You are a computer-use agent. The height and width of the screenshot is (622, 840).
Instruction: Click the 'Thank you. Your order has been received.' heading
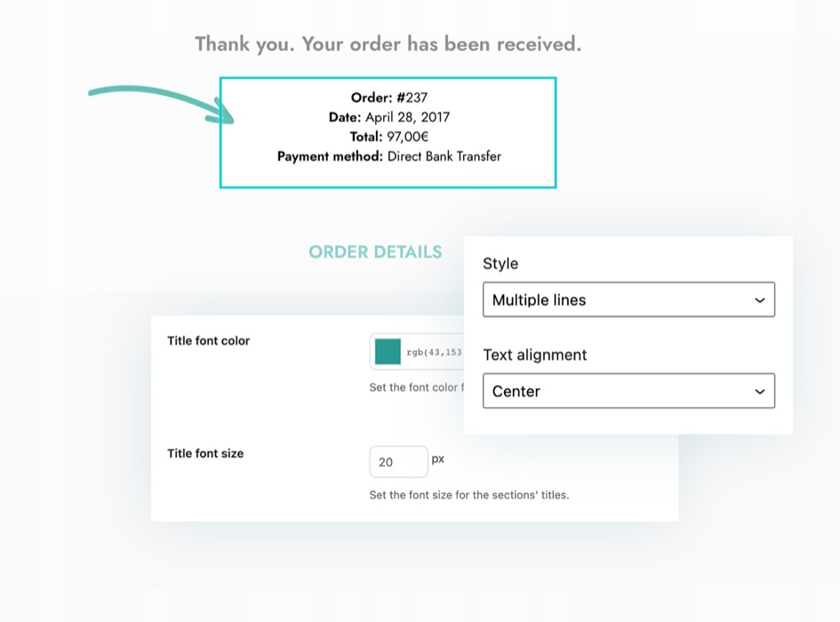pos(388,44)
